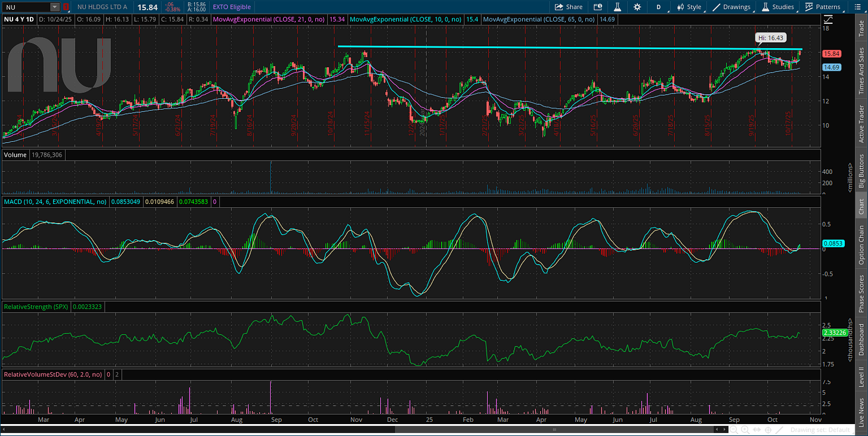Click the Volume 19,786,306 value
The width and height of the screenshot is (868, 436).
46,154
